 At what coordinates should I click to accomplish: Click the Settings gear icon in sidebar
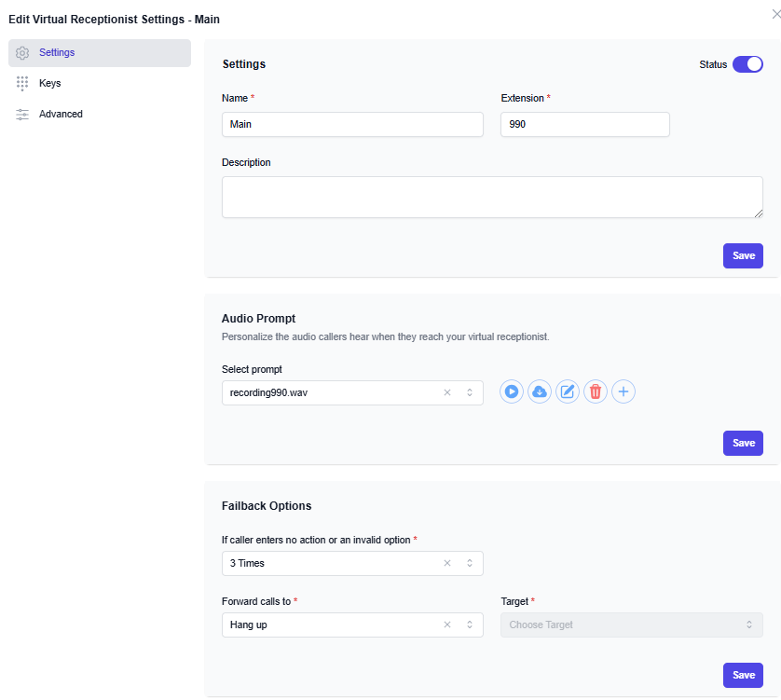click(22, 53)
